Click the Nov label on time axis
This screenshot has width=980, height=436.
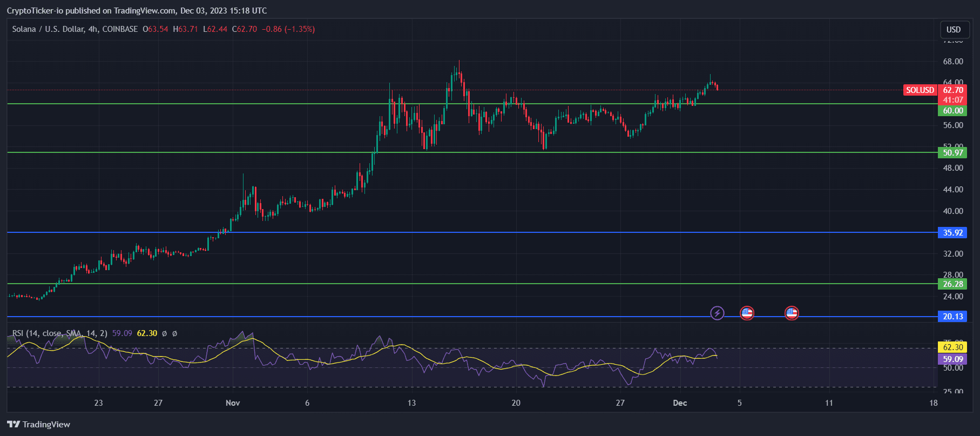[233, 403]
